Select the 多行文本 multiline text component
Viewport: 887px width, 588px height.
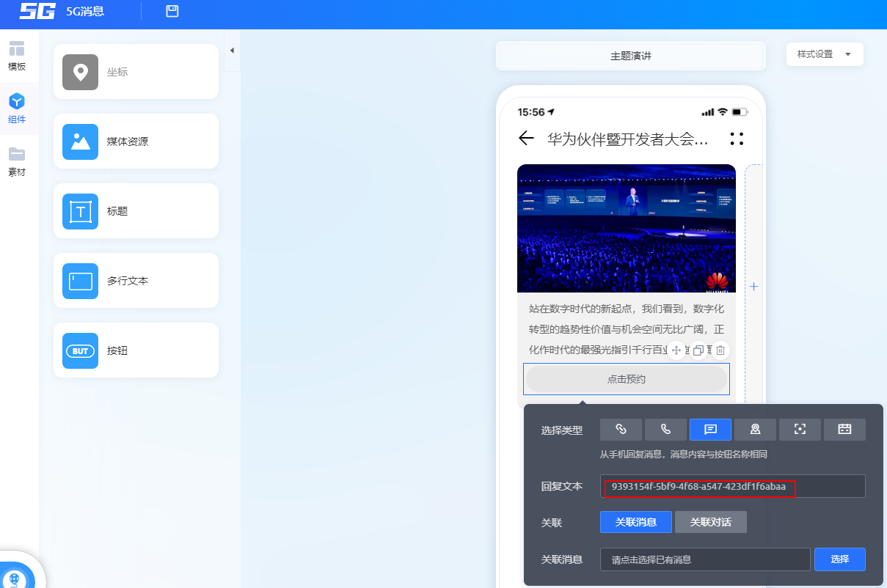tap(136, 281)
